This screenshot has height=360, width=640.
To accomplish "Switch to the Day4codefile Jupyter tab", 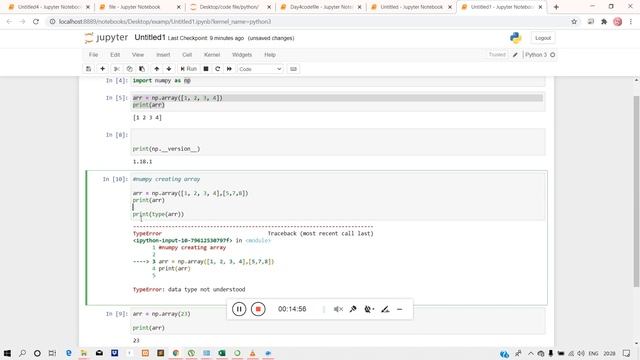I will pos(321,7).
